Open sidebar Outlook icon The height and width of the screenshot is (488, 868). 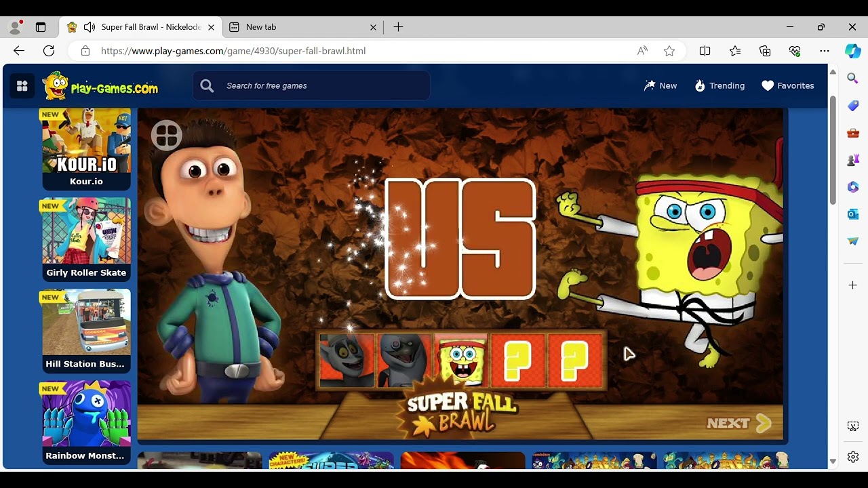853,214
